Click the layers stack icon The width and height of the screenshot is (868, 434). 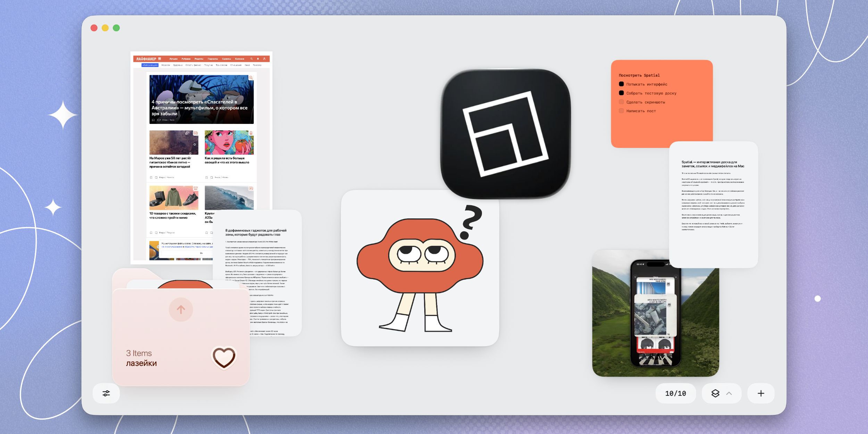click(715, 393)
